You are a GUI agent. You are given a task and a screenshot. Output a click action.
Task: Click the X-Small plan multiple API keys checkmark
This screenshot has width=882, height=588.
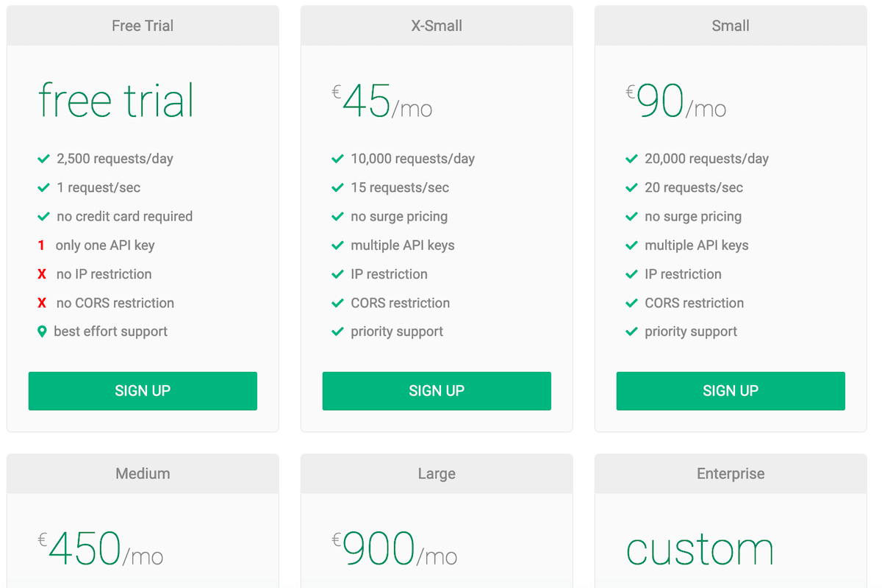[x=337, y=245]
